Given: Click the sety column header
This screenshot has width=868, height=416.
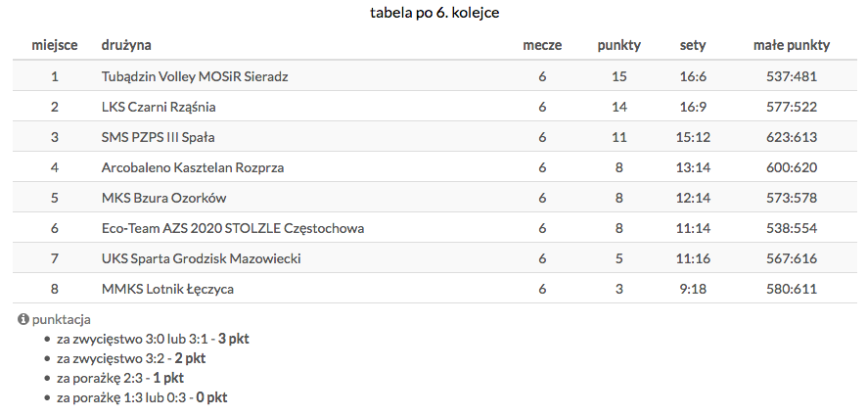Looking at the screenshot, I should pyautogui.click(x=693, y=45).
